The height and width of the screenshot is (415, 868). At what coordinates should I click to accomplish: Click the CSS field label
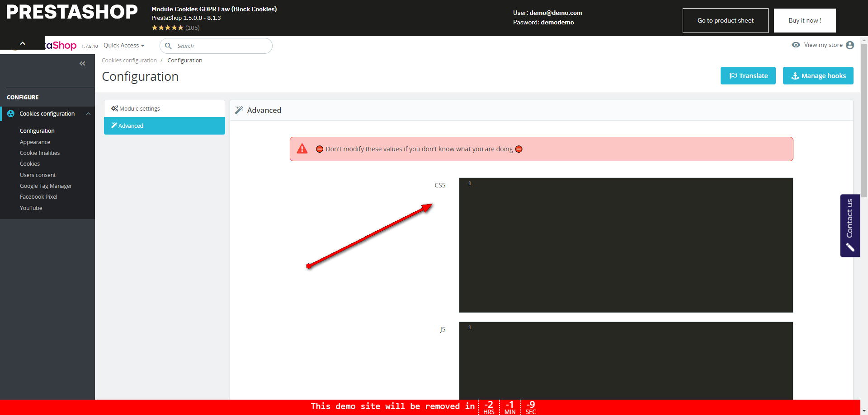[x=440, y=185]
